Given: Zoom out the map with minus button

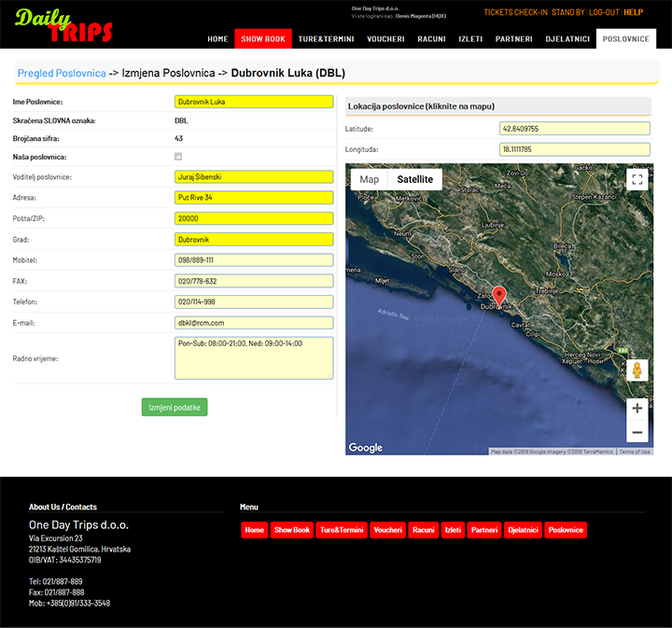Looking at the screenshot, I should coord(637,432).
